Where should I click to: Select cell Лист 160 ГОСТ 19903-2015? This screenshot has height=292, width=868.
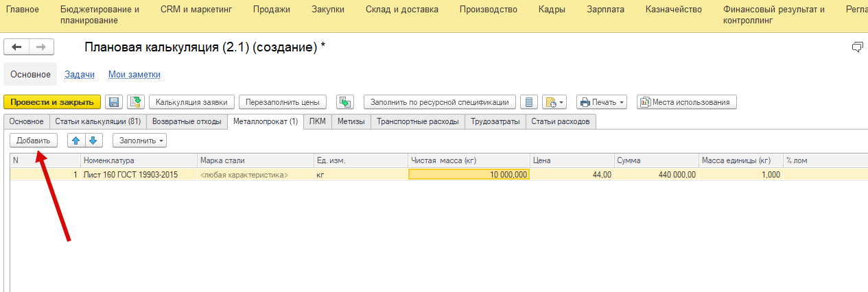click(139, 175)
